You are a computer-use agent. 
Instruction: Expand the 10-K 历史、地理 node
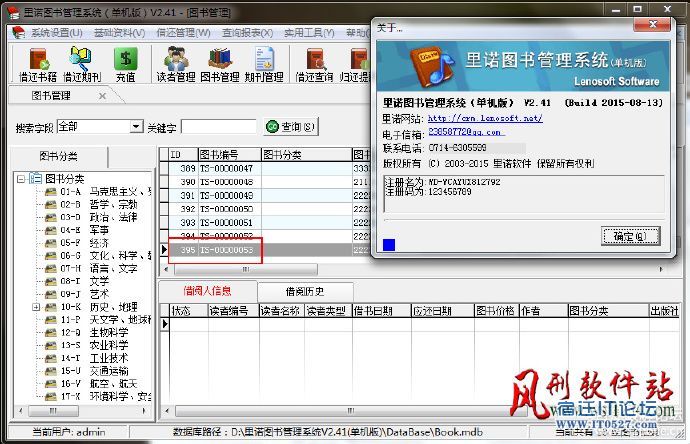(36, 307)
